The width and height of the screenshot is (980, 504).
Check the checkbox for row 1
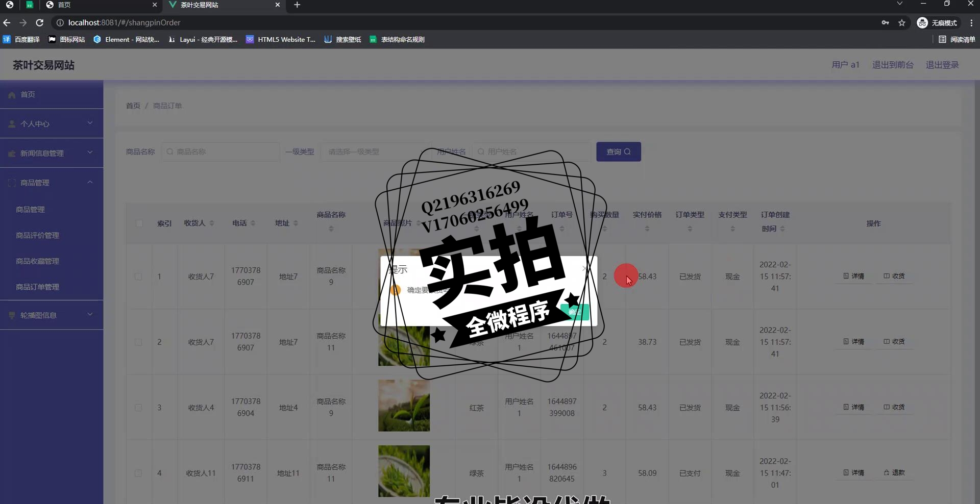(x=138, y=276)
